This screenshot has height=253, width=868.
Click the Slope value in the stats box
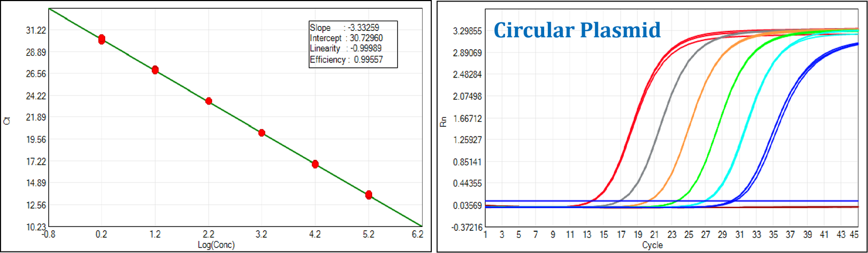[363, 28]
